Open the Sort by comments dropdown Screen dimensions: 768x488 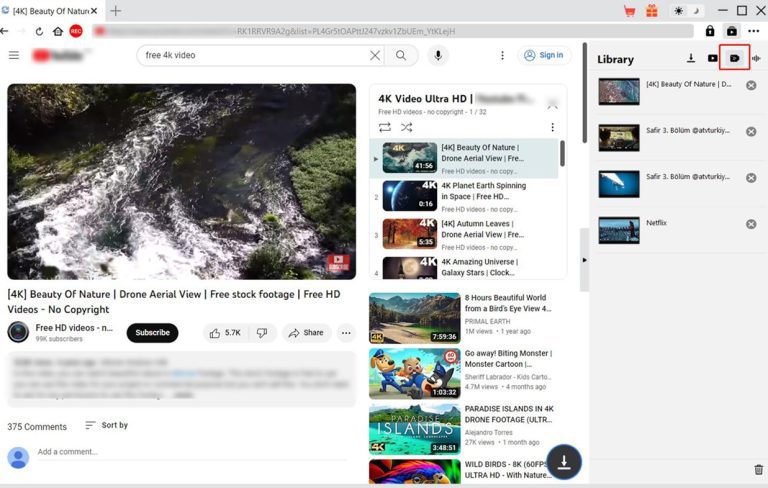[x=106, y=425]
